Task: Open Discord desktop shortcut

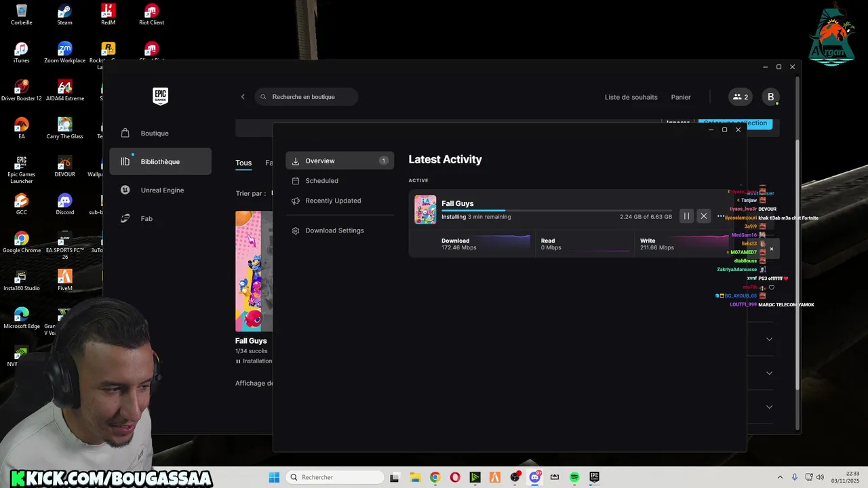Action: (64, 204)
